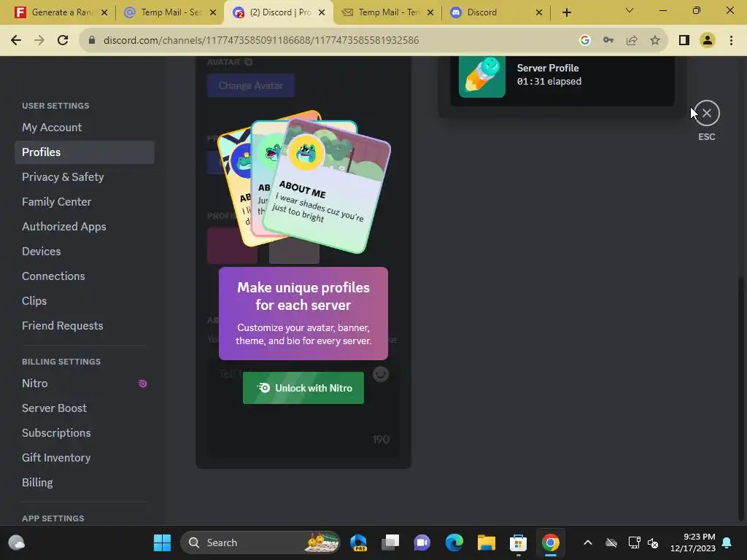The width and height of the screenshot is (747, 560).
Task: Open Task View on taskbar
Action: (x=390, y=542)
